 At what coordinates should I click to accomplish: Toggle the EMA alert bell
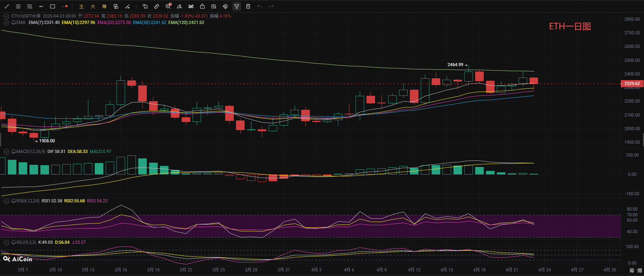pyautogui.click(x=14, y=23)
